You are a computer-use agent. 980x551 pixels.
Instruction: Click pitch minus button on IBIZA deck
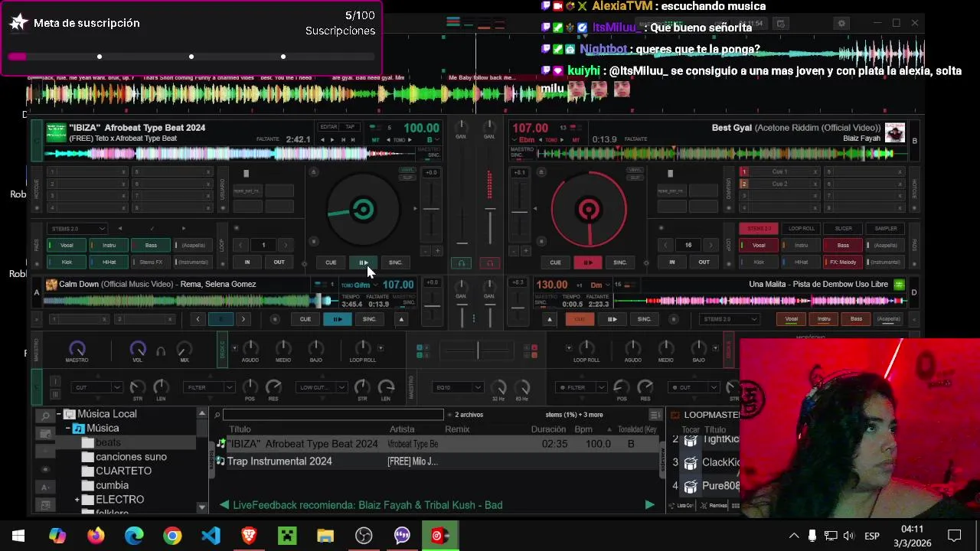coord(426,251)
